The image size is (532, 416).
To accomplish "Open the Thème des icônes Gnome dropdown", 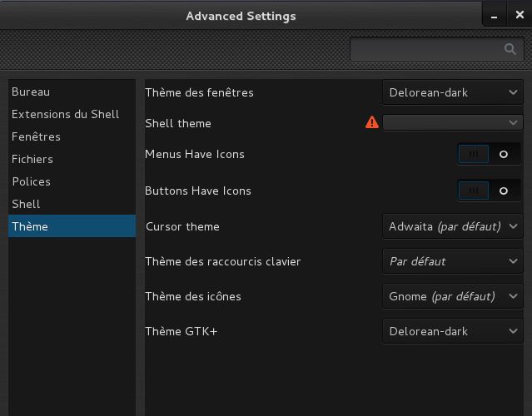I will coord(453,296).
